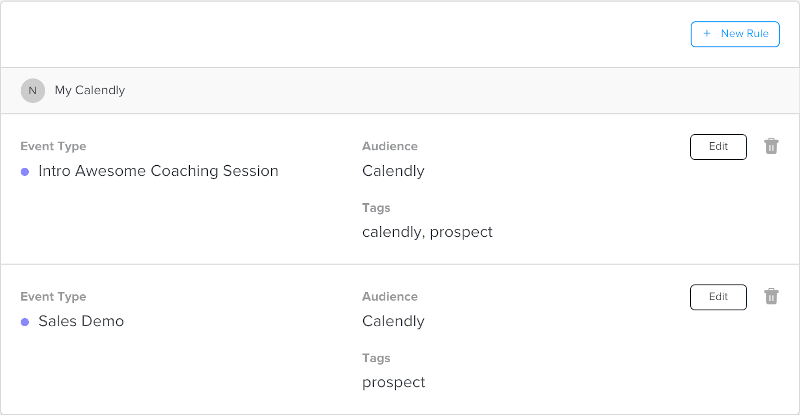800x415 pixels.
Task: Click the Sales Demo event name
Action: (x=81, y=321)
